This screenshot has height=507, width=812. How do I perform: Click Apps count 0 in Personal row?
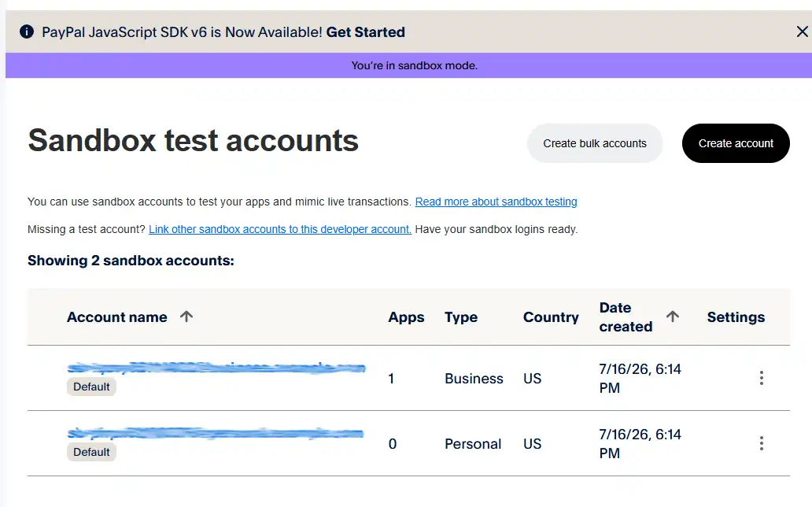(x=393, y=444)
